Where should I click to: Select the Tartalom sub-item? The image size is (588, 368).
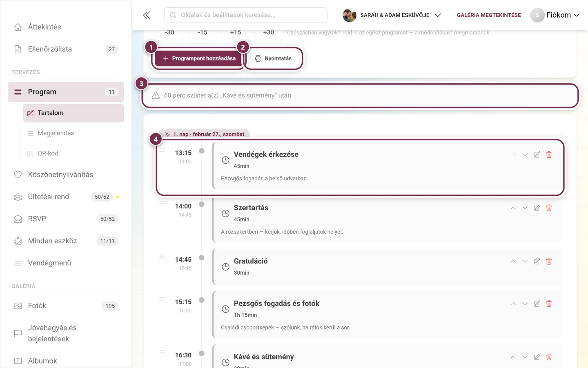pos(73,113)
